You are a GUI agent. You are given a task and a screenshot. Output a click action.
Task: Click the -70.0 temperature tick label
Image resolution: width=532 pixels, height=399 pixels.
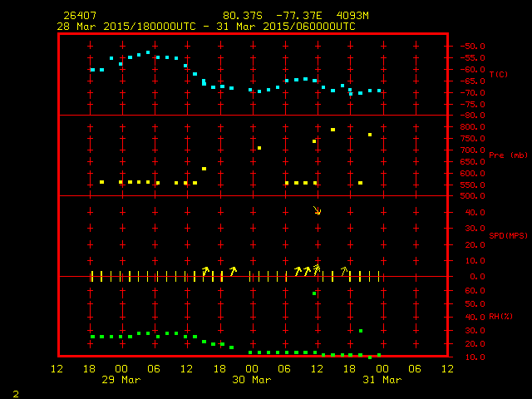pyautogui.click(x=472, y=92)
